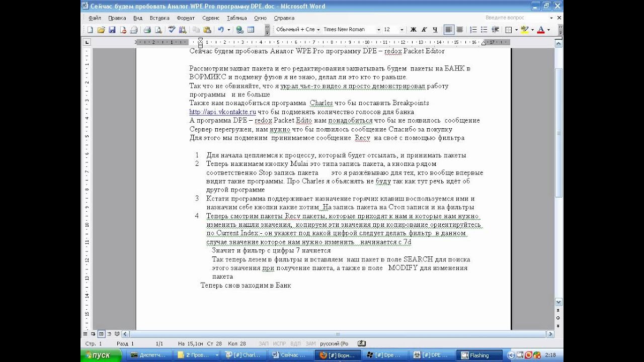Open the undo history dropdown arrow
Image resolution: width=644 pixels, height=362 pixels.
(x=228, y=30)
